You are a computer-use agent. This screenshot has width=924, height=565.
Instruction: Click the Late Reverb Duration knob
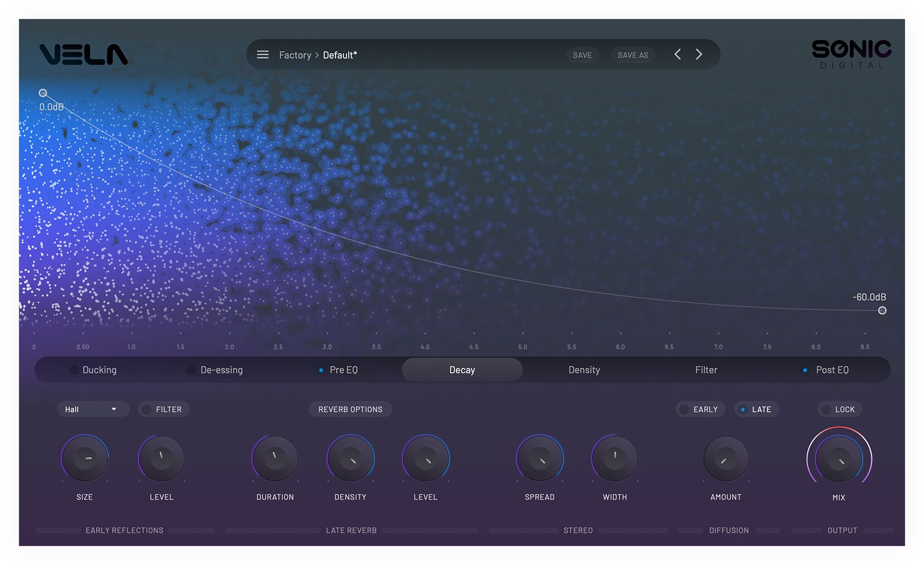[x=275, y=458]
